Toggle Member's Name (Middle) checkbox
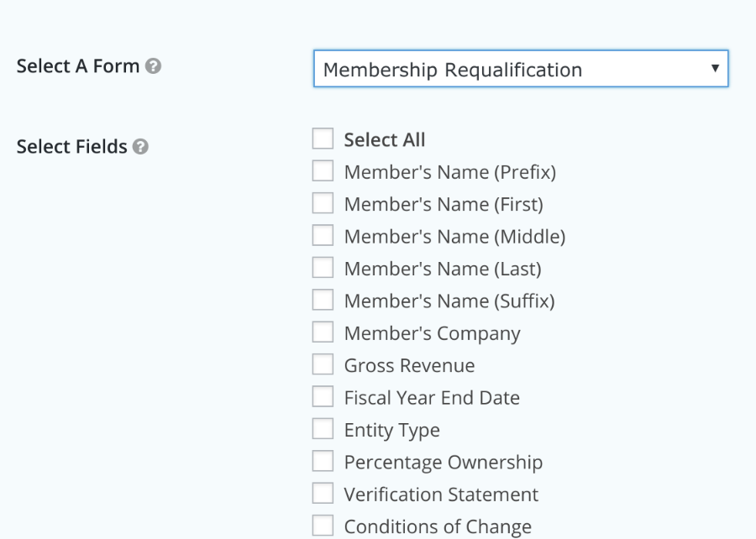This screenshot has height=539, width=756. point(323,235)
